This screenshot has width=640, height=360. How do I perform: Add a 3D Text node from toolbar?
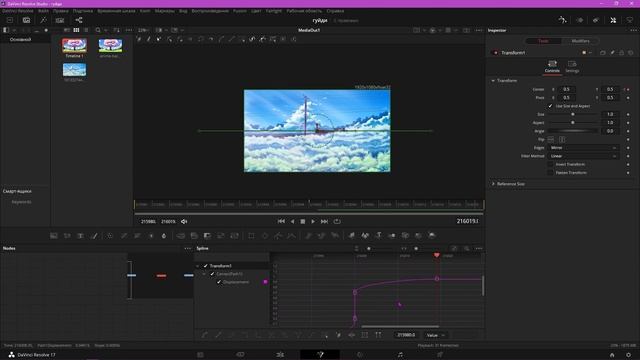(x=378, y=236)
